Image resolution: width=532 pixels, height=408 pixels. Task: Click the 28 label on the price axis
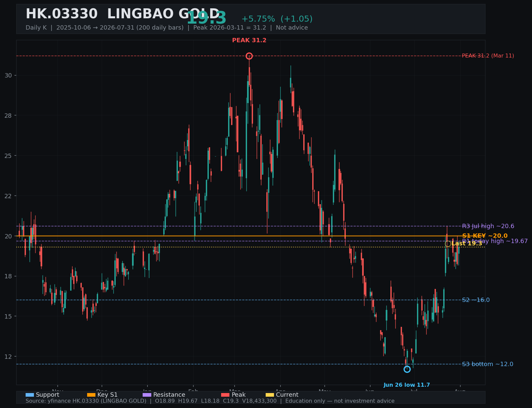[8, 115]
